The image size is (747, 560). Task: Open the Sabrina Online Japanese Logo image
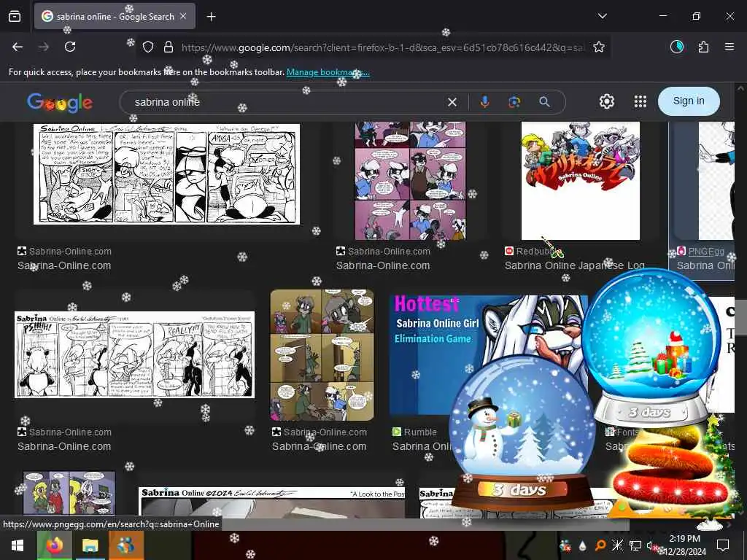point(580,181)
